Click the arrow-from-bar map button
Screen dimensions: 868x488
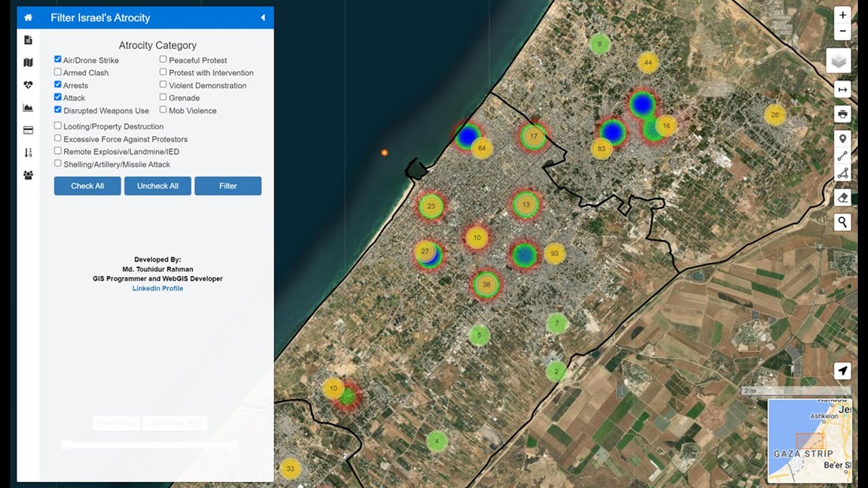(842, 89)
